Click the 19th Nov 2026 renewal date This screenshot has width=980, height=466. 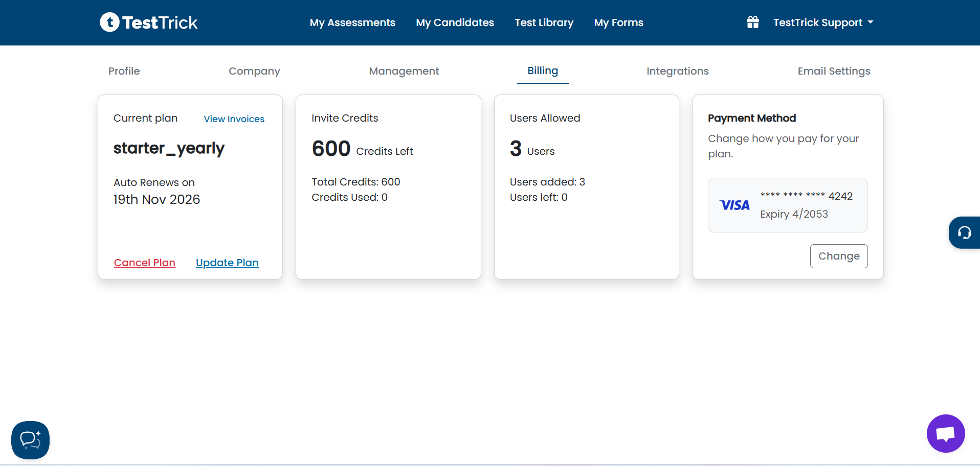click(157, 199)
